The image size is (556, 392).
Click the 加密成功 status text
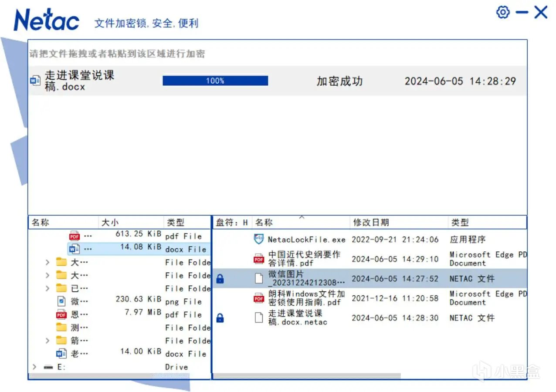tap(339, 81)
